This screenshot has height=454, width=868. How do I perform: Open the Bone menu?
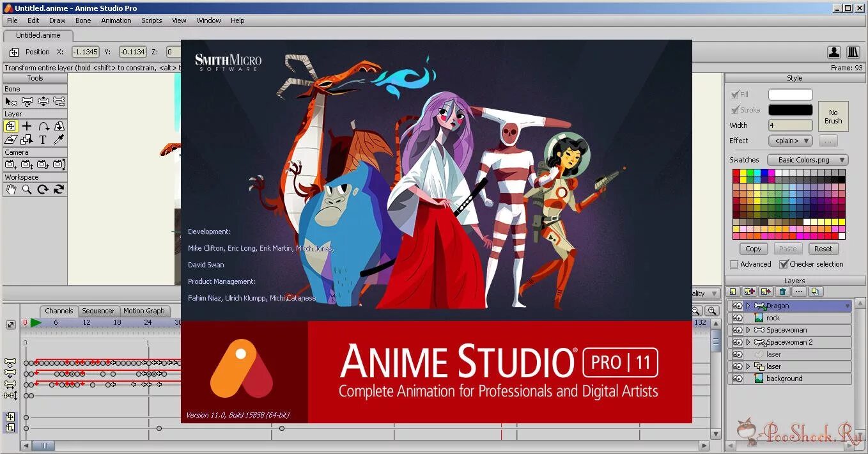click(x=83, y=20)
